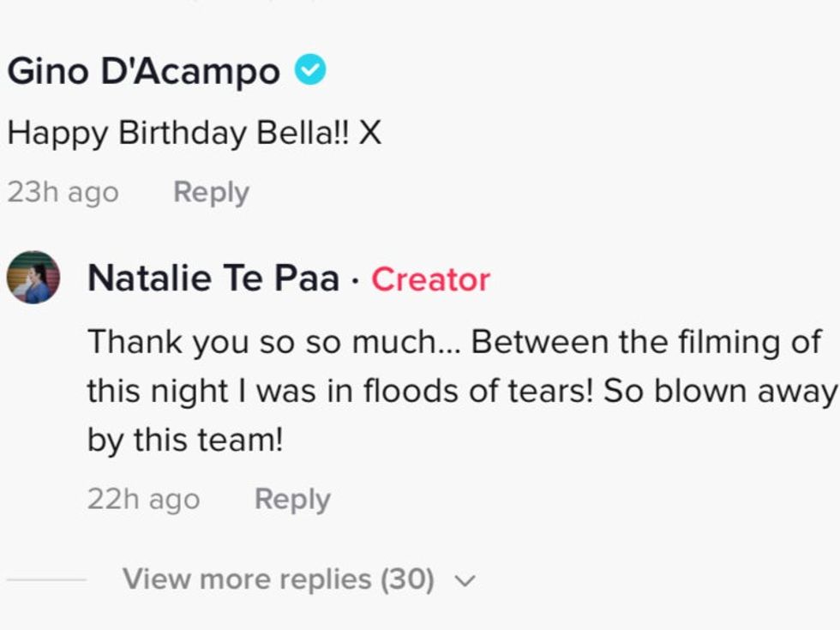
Task: Click the blue verified badge beside Gino D'Acampo
Action: tap(310, 71)
